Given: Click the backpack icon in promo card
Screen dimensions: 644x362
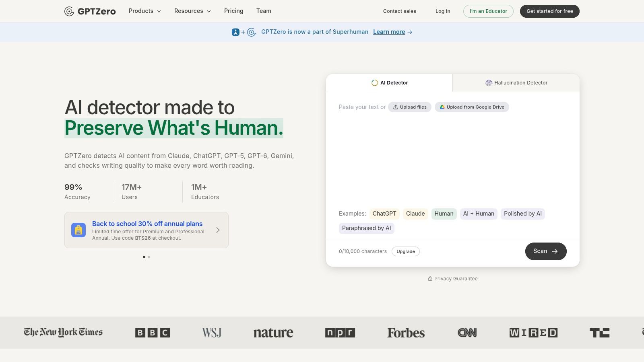Looking at the screenshot, I should 78,230.
